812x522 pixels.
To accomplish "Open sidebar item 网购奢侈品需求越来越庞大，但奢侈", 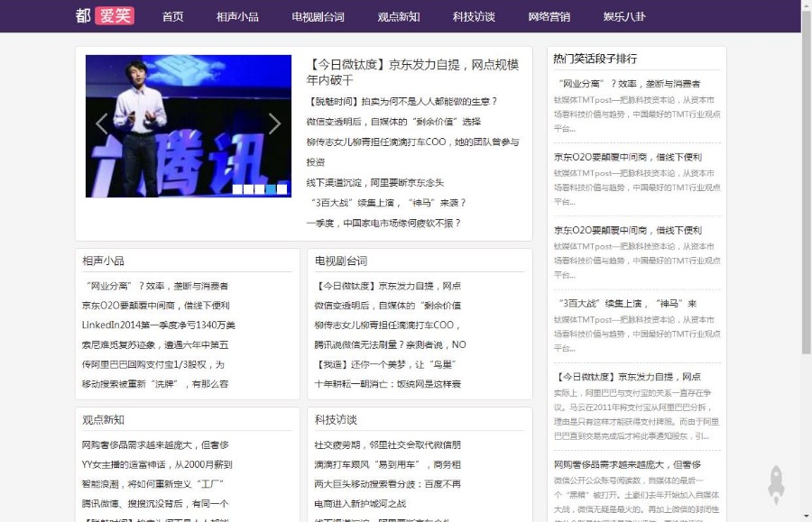I will [628, 464].
